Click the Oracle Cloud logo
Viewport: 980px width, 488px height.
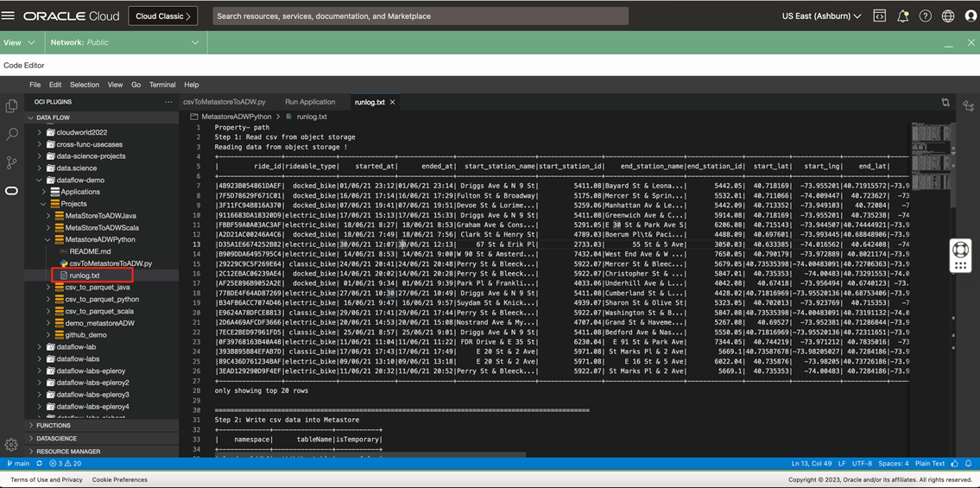tap(72, 16)
